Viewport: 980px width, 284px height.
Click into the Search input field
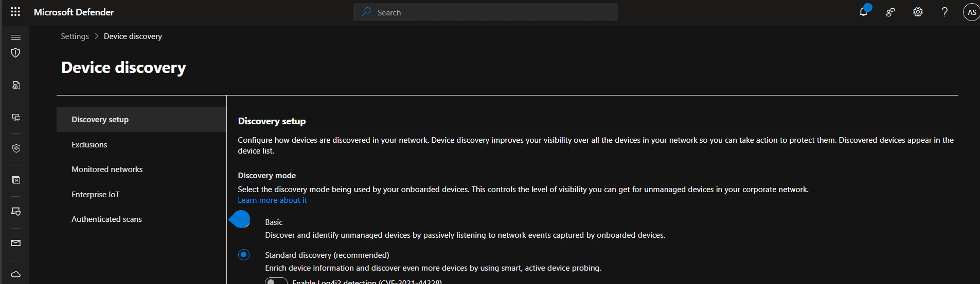tap(485, 12)
